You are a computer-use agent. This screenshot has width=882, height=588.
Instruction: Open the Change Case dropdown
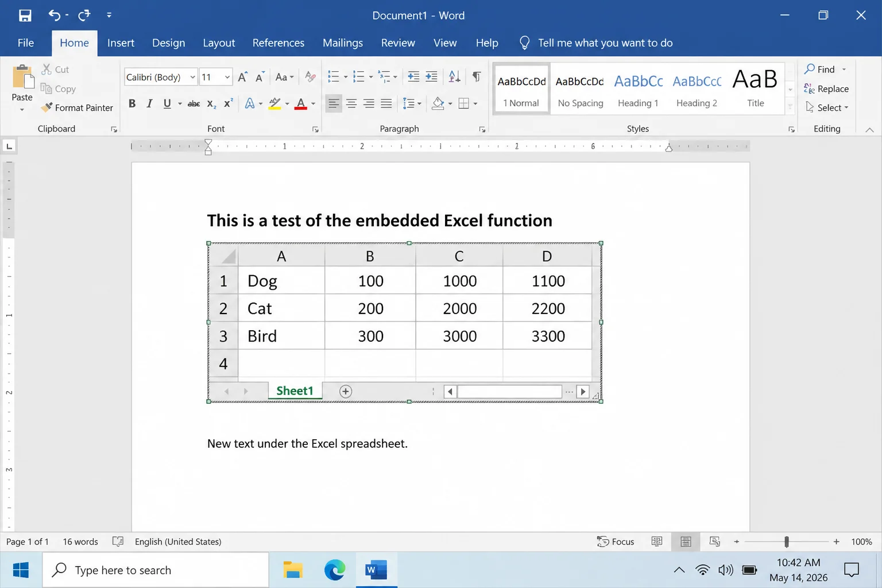(x=284, y=77)
